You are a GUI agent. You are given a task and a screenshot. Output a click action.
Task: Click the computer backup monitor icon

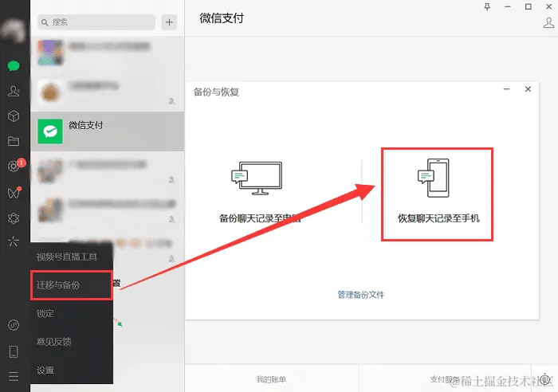(x=257, y=178)
